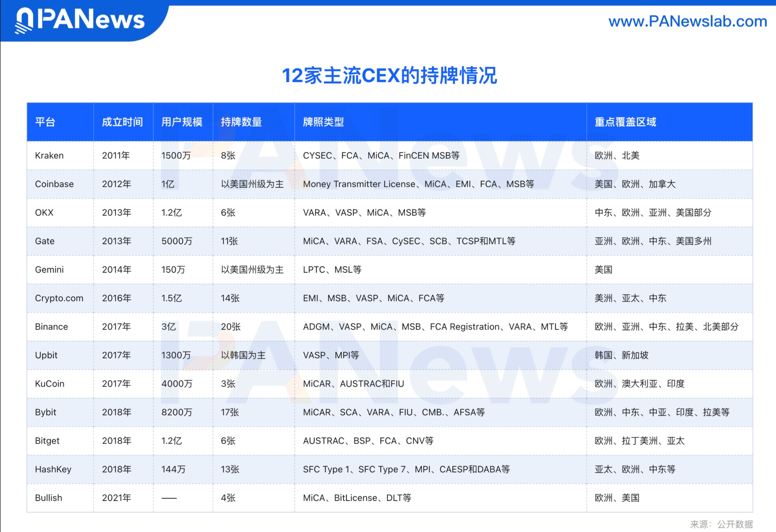
Task: Click the title 12家主流CEX的持牌情况
Action: coord(389,75)
